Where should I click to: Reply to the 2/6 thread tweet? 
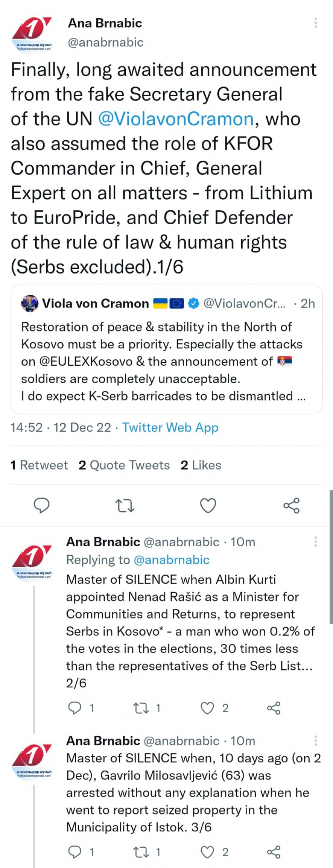click(x=75, y=708)
